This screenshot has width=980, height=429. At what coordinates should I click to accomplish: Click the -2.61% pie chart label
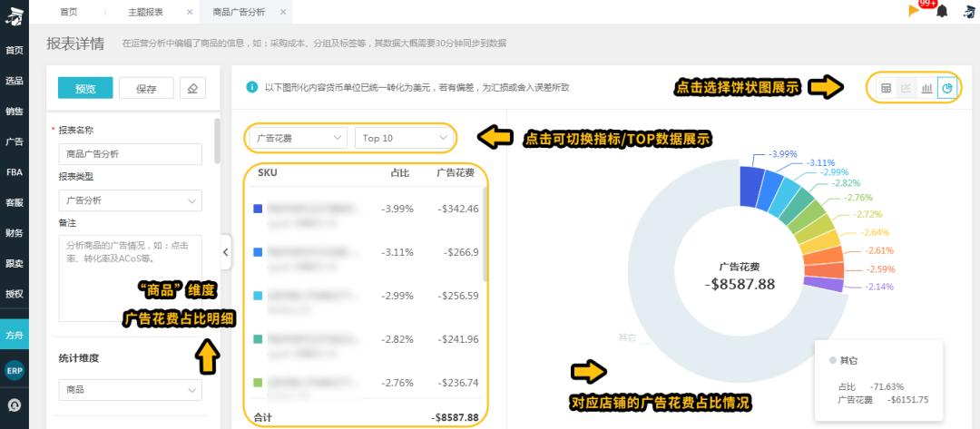tap(878, 250)
